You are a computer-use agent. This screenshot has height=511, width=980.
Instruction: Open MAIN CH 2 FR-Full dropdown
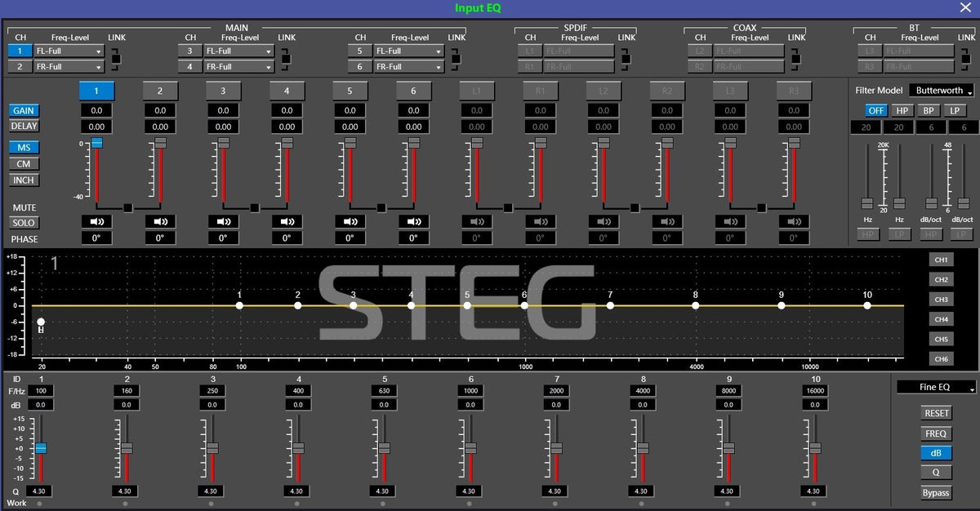pyautogui.click(x=69, y=67)
